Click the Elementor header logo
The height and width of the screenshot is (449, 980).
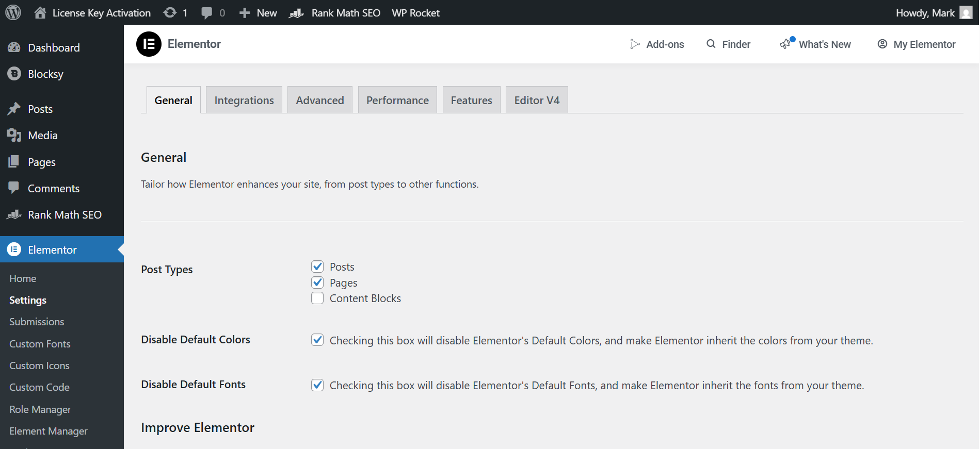149,44
